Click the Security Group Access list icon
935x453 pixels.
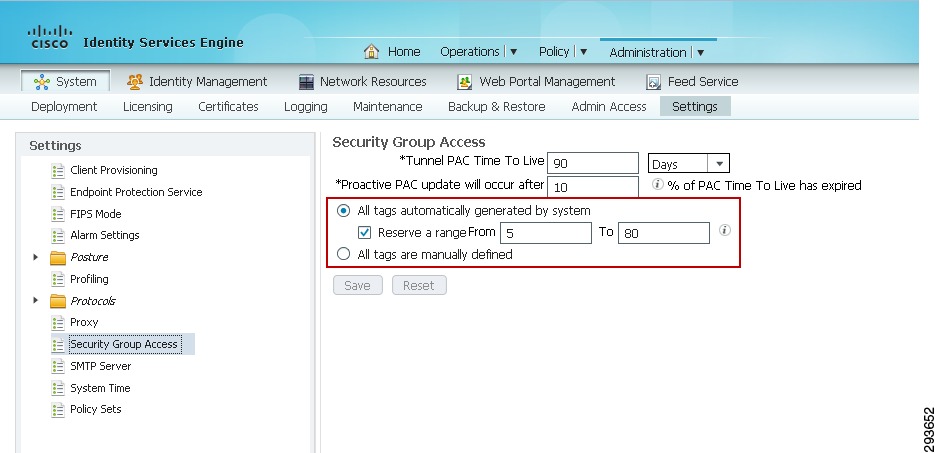58,345
